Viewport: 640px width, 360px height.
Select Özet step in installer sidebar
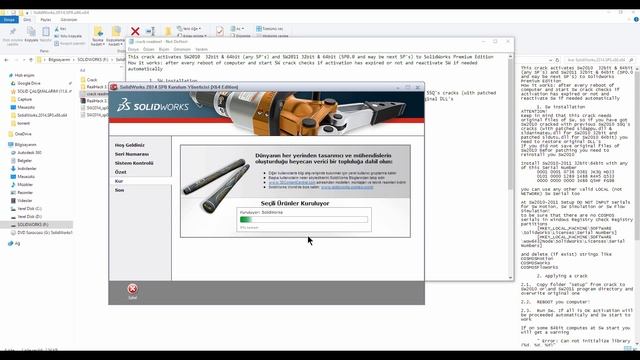click(120, 172)
